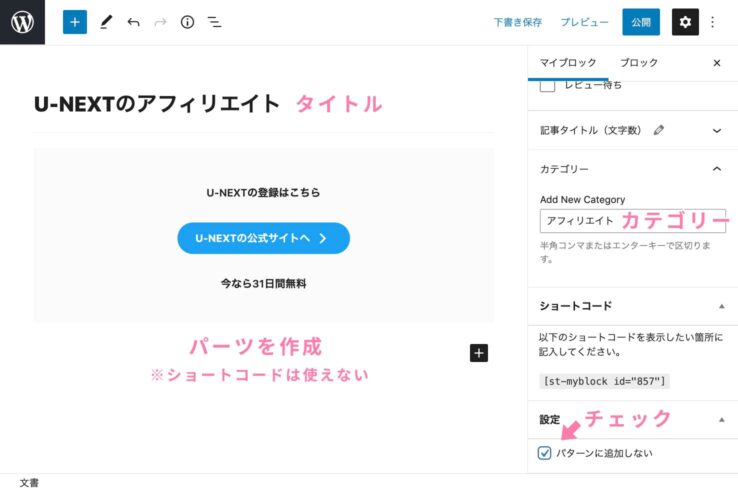This screenshot has height=492, width=738.
Task: Save draft with 下書き保存
Action: coord(518,22)
